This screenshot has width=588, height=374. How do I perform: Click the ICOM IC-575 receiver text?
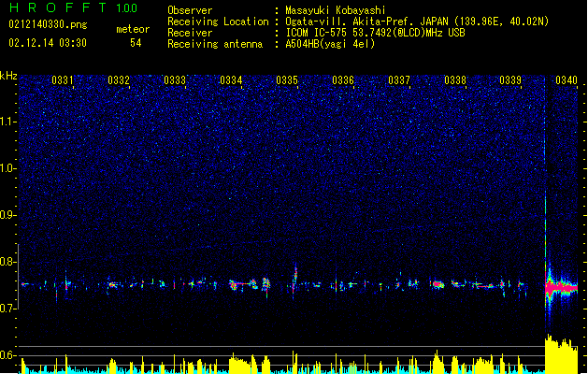click(x=376, y=33)
